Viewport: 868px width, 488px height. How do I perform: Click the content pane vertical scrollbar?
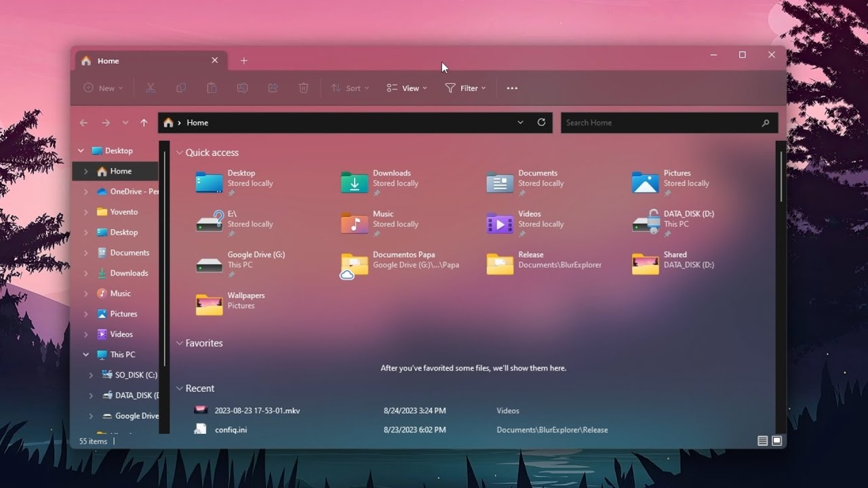(781, 176)
